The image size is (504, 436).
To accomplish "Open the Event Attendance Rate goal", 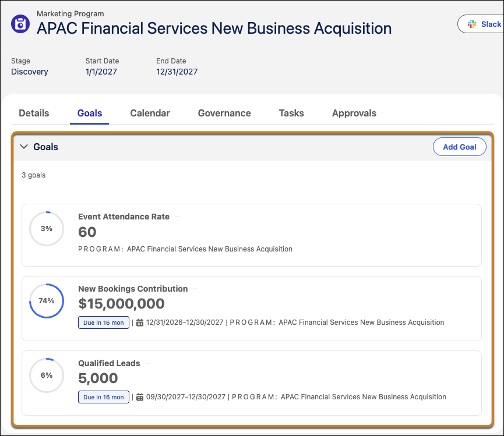I will pos(124,217).
